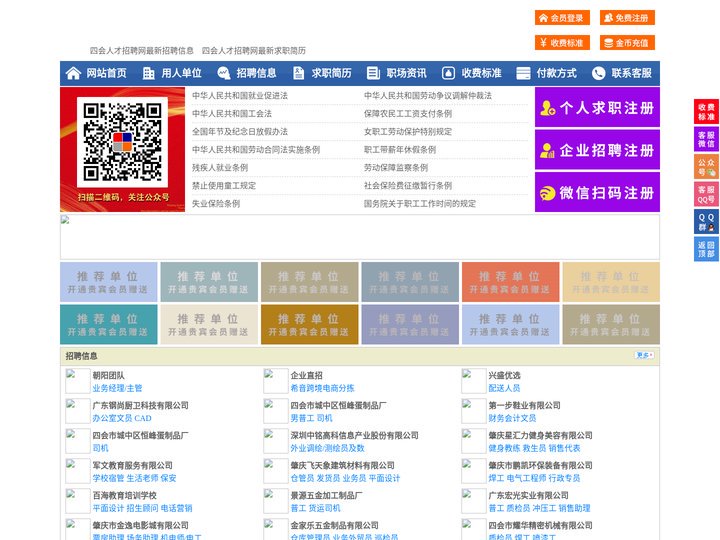Screen dimensions: 720x540
Task: Click the 公众号 floating sidebar icon
Action: pos(706,167)
